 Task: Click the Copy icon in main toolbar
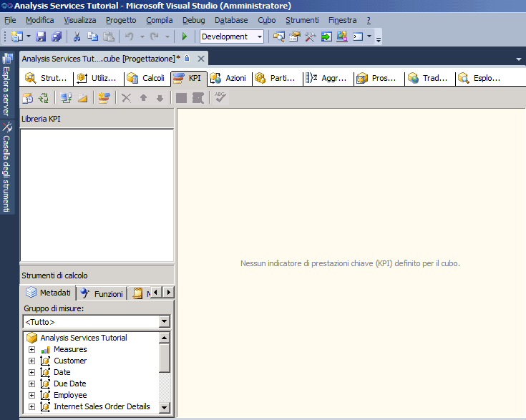pos(92,36)
